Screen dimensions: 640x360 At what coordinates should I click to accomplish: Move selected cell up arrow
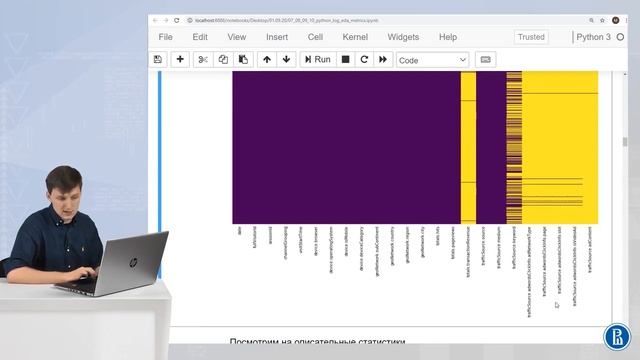[x=267, y=60]
